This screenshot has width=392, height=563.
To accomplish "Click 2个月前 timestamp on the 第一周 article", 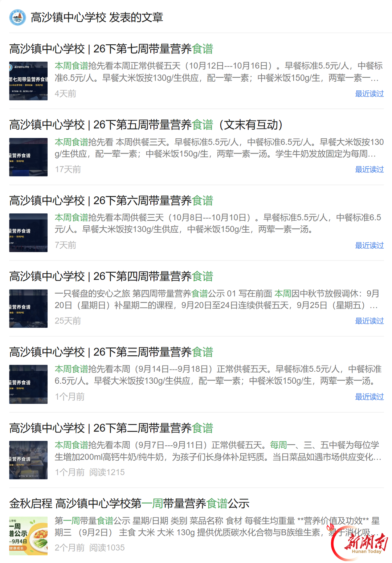I will click(70, 548).
